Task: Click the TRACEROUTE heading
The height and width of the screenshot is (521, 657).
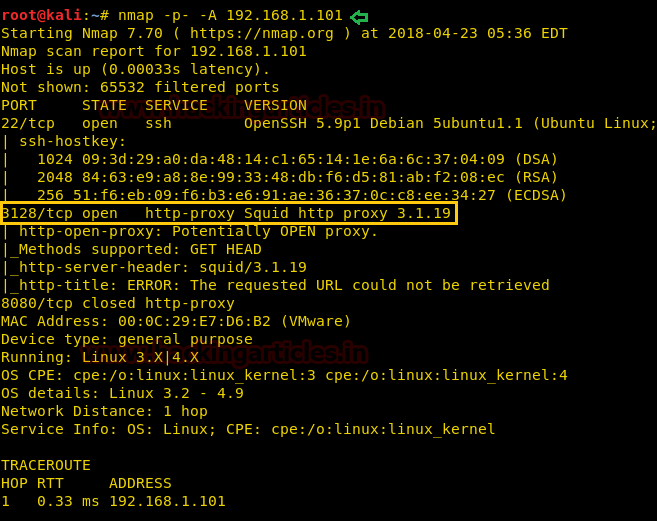Action: [x=46, y=465]
